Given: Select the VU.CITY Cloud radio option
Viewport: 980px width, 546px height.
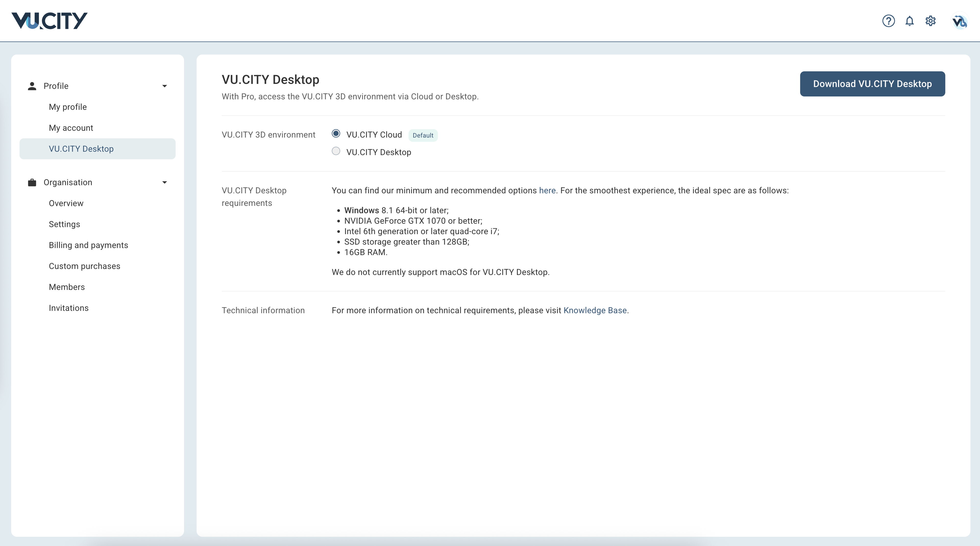Looking at the screenshot, I should click(x=336, y=133).
